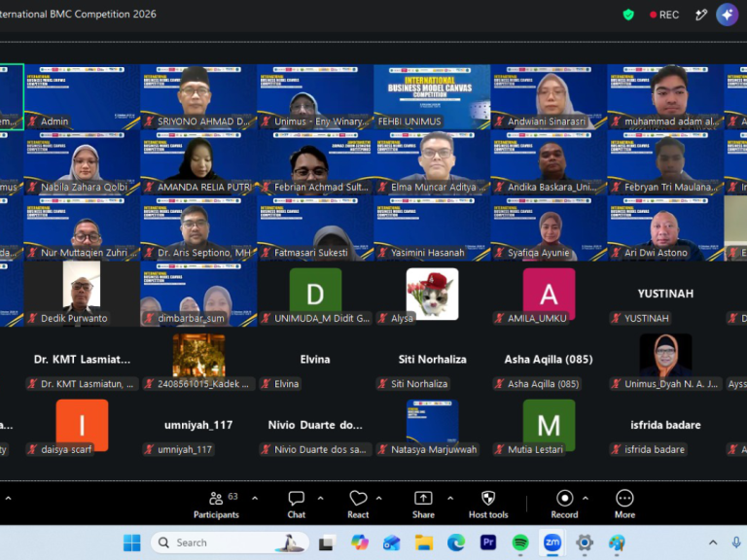Select Dedik Purwanto's video tile
This screenshot has width=747, height=560.
click(x=82, y=294)
